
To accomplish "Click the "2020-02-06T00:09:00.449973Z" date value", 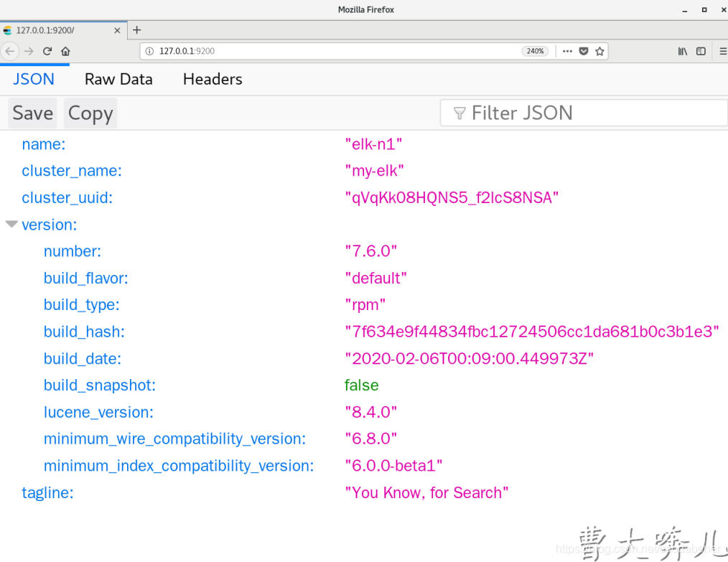I will (470, 358).
